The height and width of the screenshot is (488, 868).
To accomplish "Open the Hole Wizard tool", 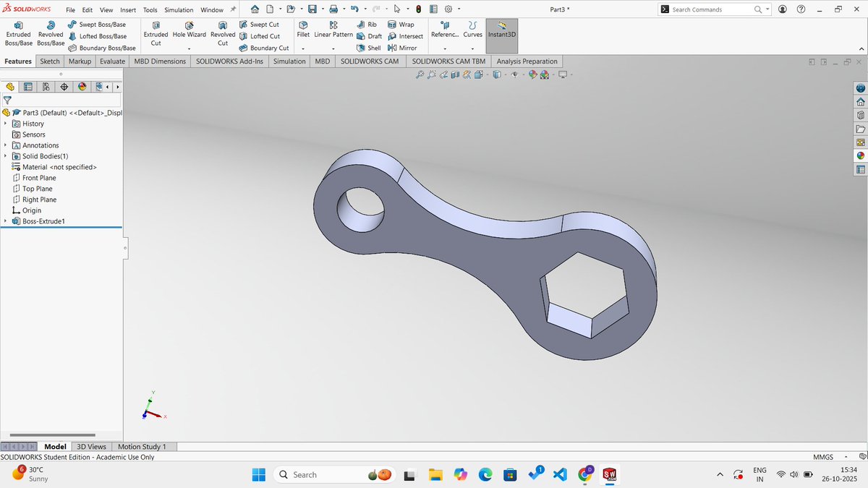I will point(189,30).
